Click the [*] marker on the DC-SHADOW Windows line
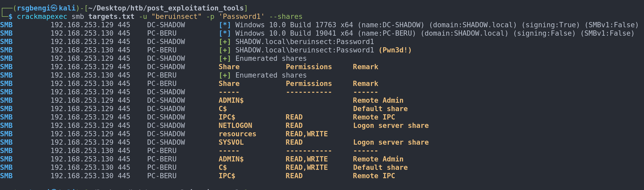 click(225, 25)
